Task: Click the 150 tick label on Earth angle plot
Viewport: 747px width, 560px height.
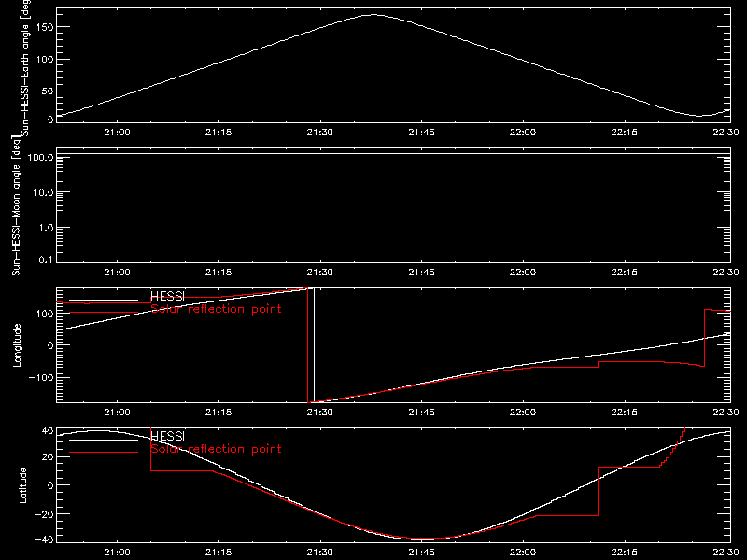Action: click(44, 27)
